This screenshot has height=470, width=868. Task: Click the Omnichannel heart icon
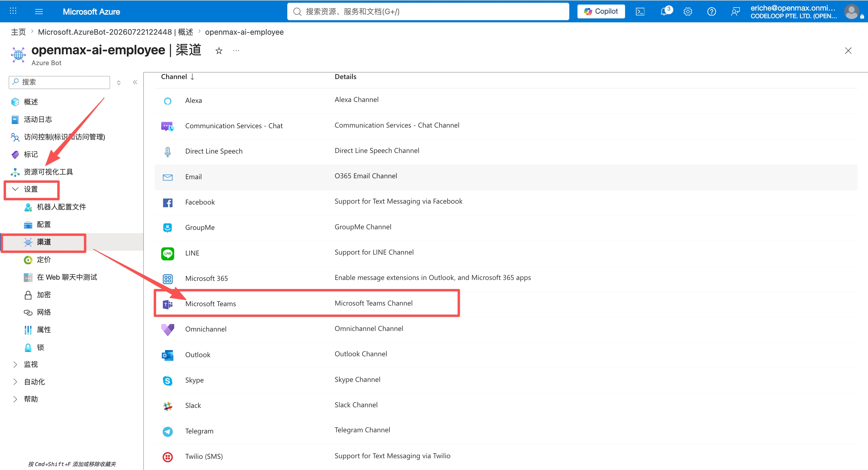coord(168,330)
